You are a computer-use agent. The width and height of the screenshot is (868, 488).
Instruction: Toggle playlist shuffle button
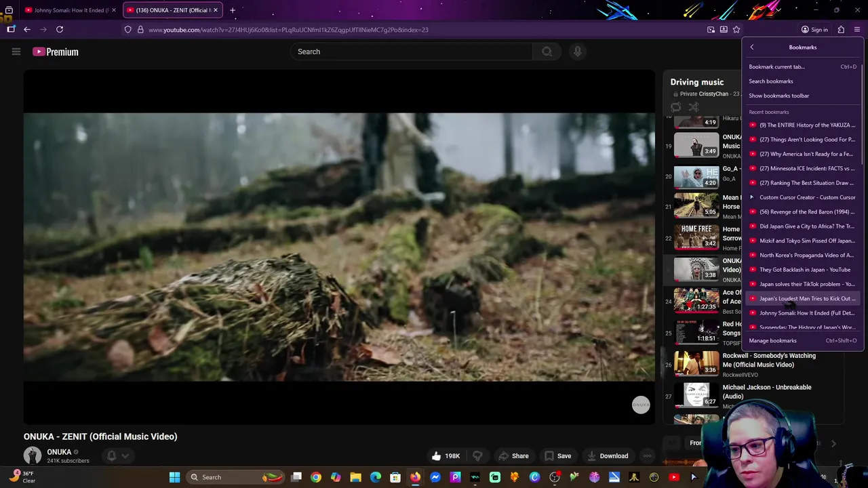[x=693, y=107]
